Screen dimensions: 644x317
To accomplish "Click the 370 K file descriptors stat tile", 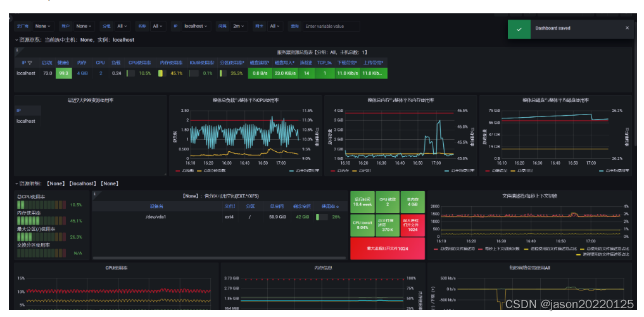I will (x=388, y=225).
